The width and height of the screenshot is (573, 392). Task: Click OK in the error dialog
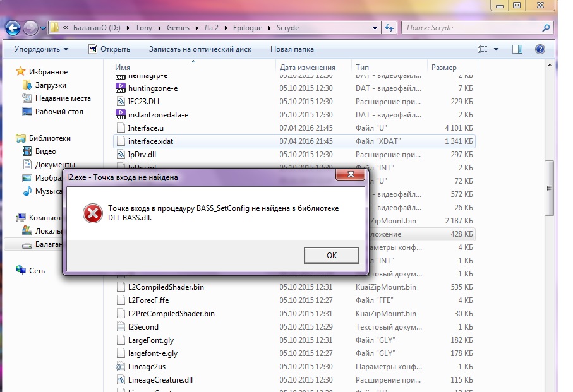pos(331,255)
